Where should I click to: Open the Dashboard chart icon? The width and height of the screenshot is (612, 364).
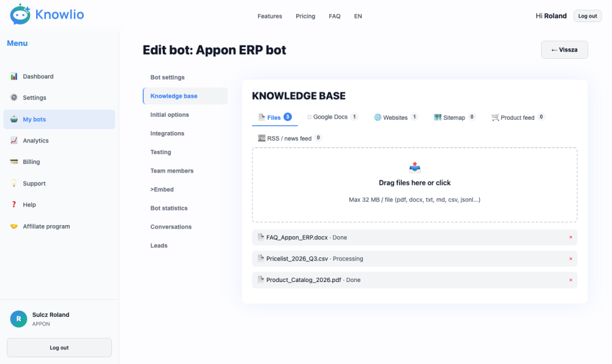pyautogui.click(x=14, y=76)
